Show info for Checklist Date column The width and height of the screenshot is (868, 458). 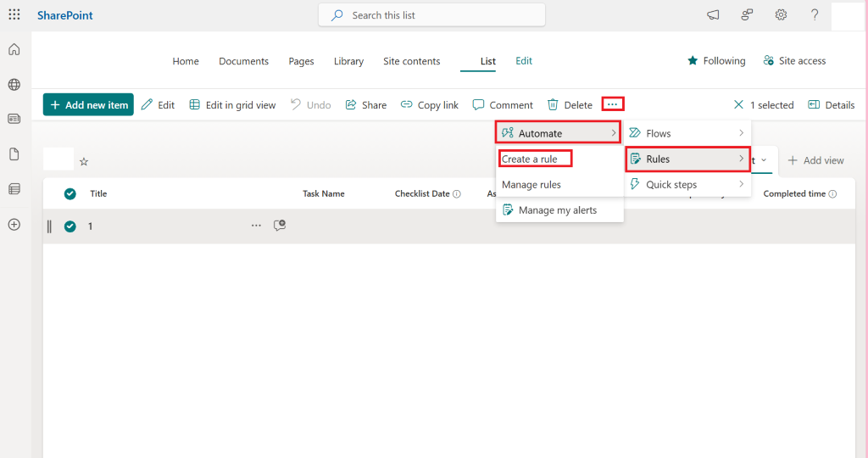click(x=457, y=194)
